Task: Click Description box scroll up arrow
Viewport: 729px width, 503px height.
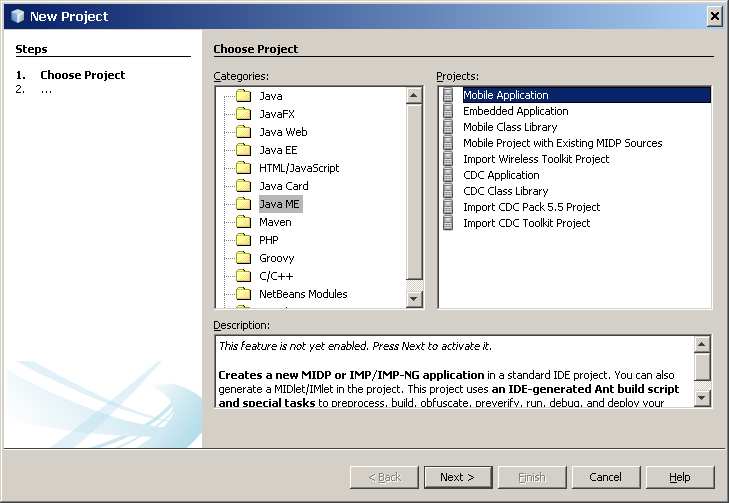Action: (702, 344)
